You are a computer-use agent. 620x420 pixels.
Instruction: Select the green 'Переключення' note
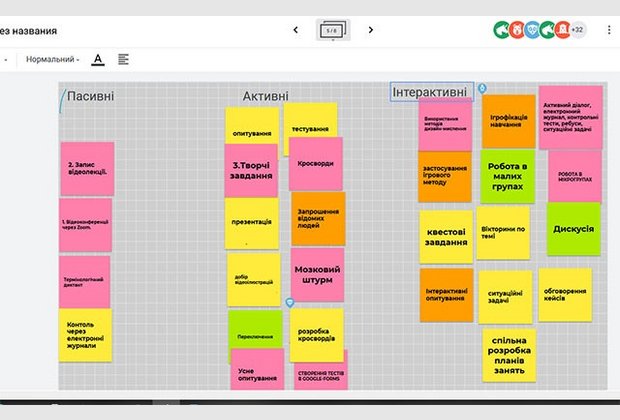(x=255, y=330)
